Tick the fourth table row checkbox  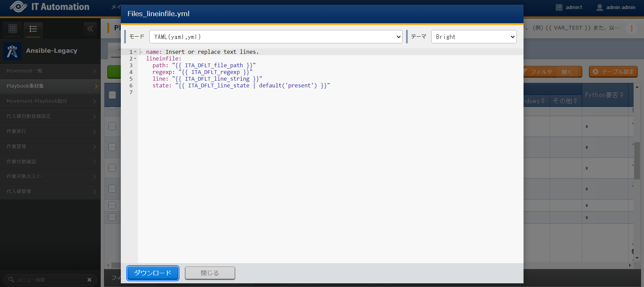point(112,168)
